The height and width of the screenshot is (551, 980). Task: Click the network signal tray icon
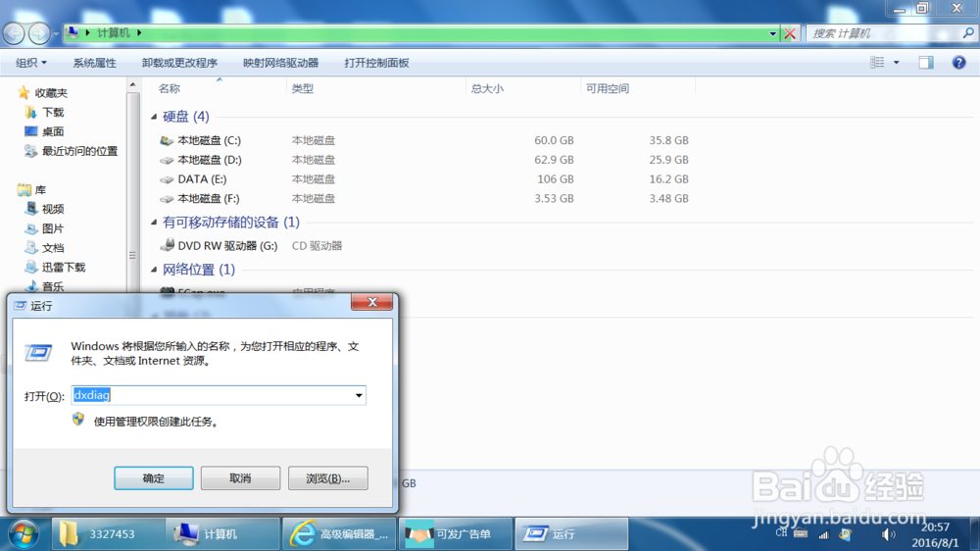824,534
